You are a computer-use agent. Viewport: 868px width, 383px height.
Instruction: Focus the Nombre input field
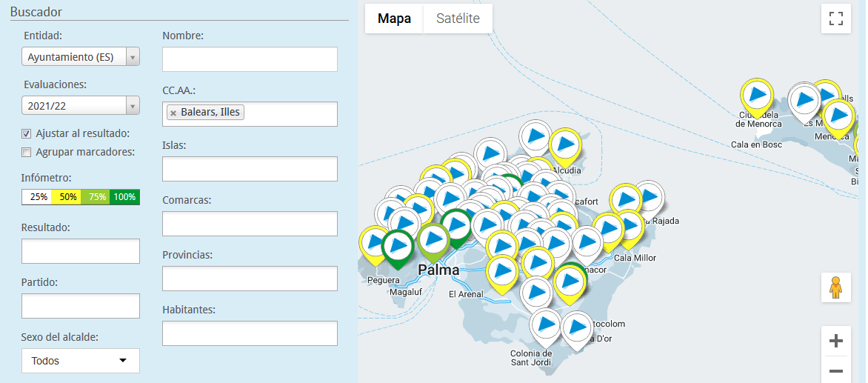(x=250, y=59)
